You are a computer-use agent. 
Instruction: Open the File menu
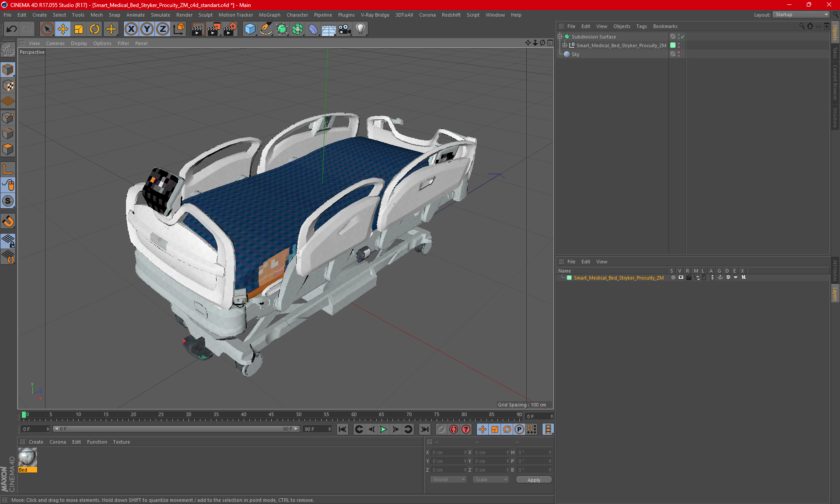[7, 15]
